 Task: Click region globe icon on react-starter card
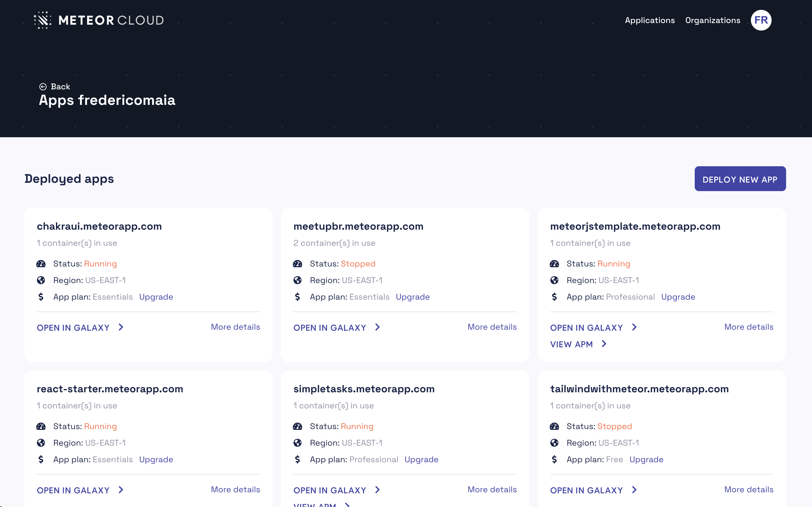click(x=41, y=443)
